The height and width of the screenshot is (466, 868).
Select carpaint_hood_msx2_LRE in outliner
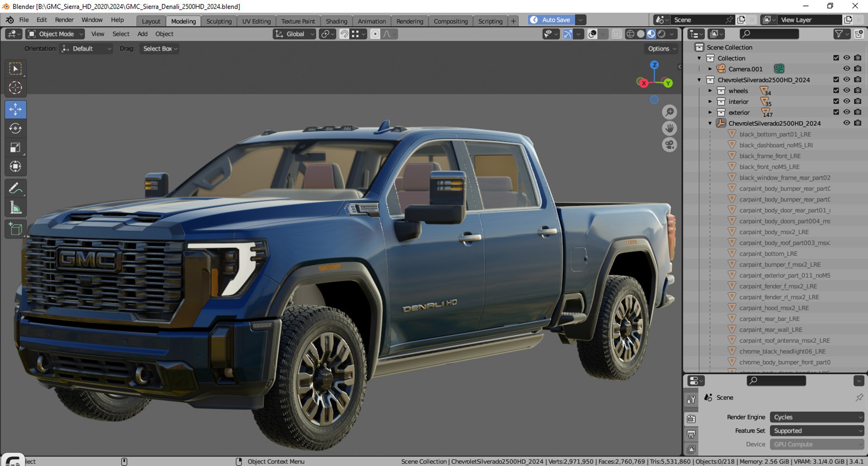click(x=774, y=308)
